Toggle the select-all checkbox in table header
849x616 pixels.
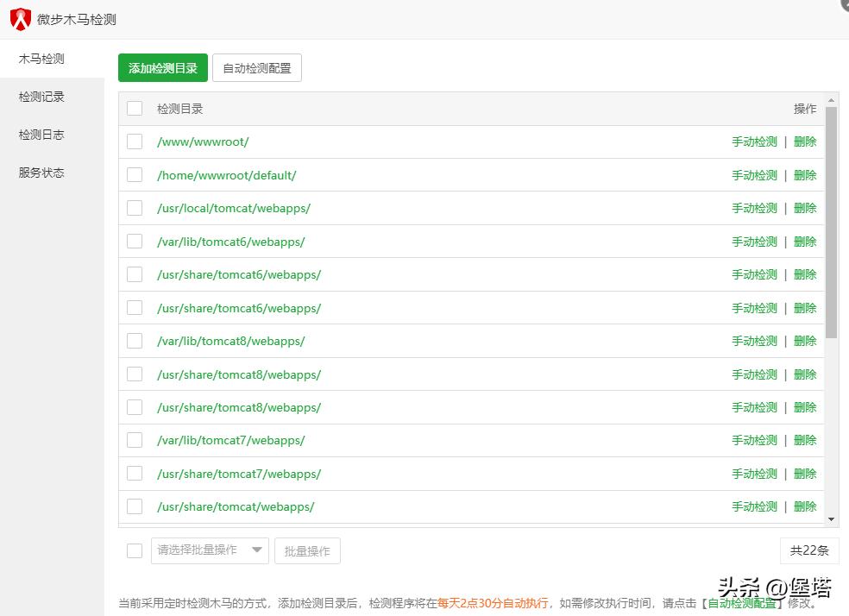[x=135, y=108]
